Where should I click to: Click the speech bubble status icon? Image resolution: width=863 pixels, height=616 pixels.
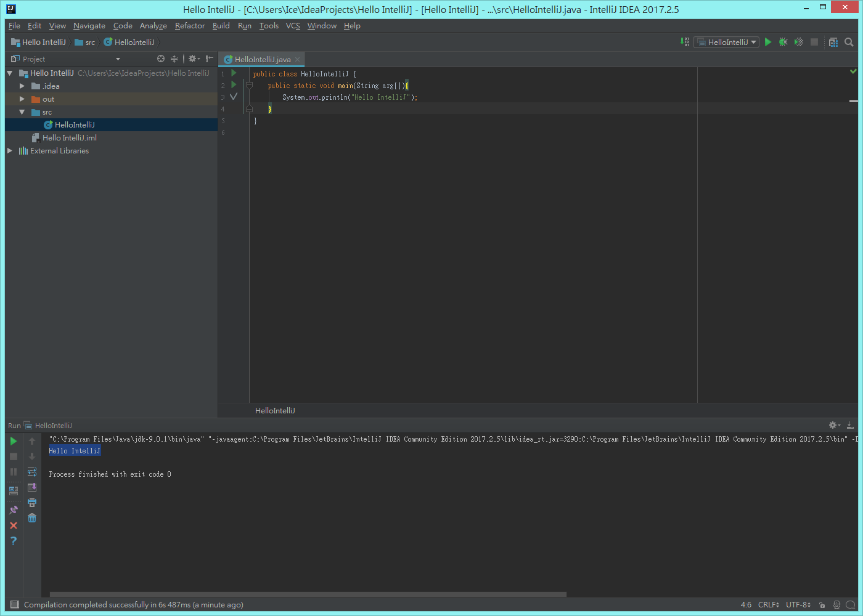click(851, 605)
